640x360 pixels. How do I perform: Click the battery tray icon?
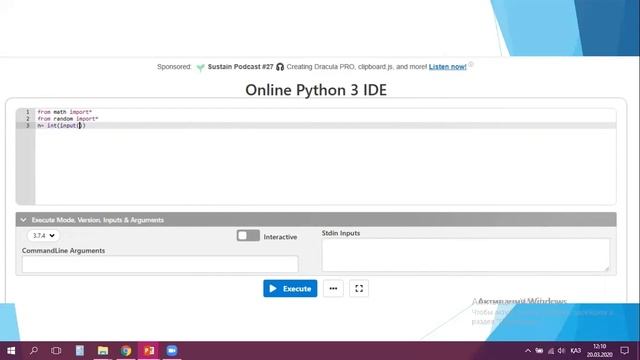(539, 351)
